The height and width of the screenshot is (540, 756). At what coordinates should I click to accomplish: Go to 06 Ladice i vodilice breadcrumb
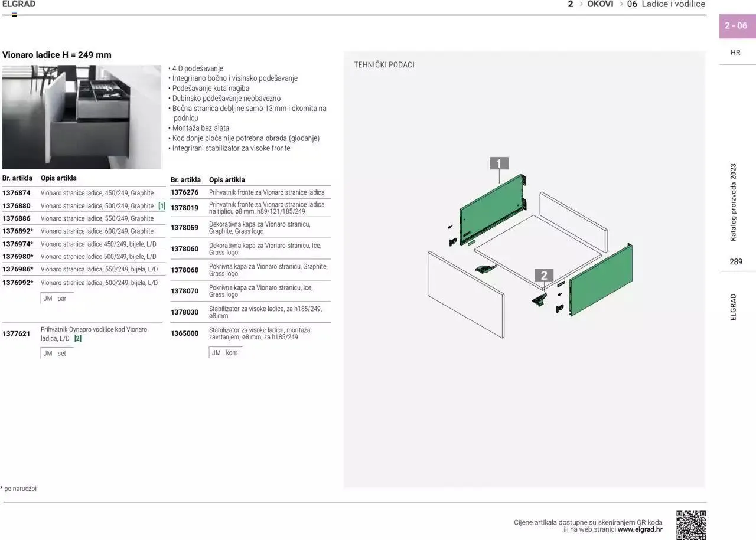666,4
